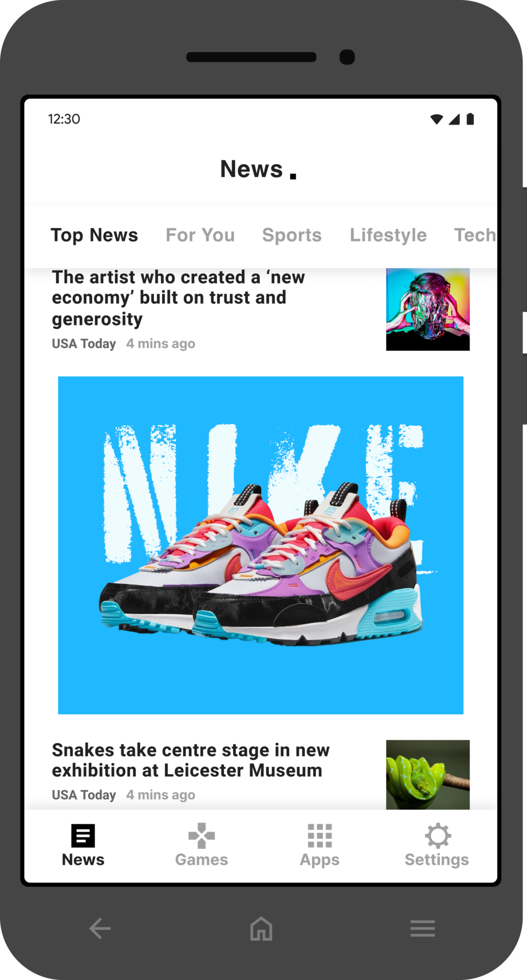
Task: Open the artist new economy article headline
Action: click(179, 298)
